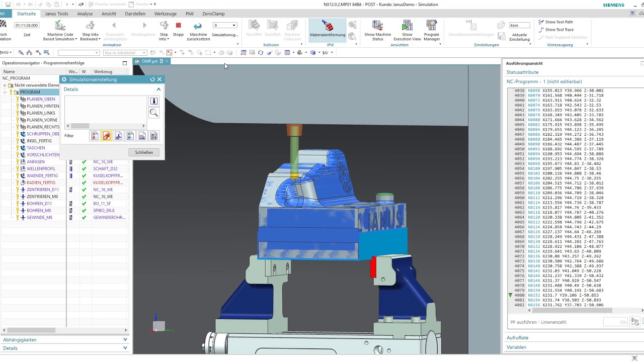This screenshot has height=362, width=644.
Task: Switch to the Janus Tools tab
Action: [x=56, y=14]
